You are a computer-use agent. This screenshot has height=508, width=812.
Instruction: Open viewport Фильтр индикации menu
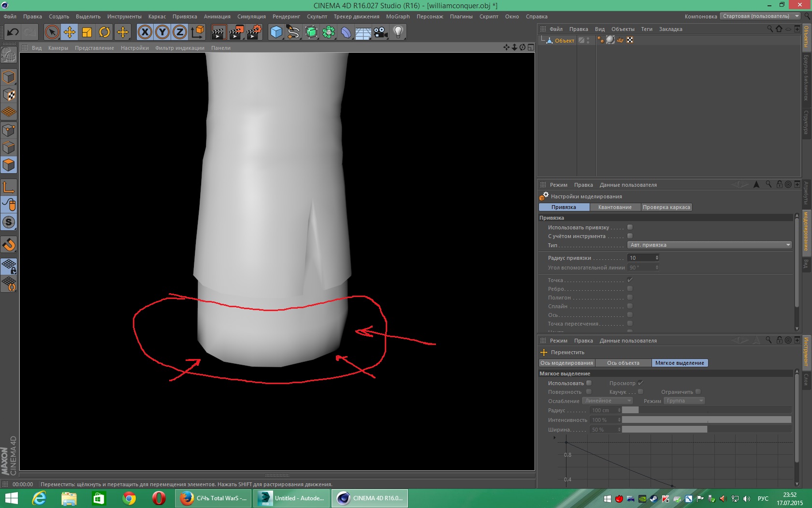(180, 48)
